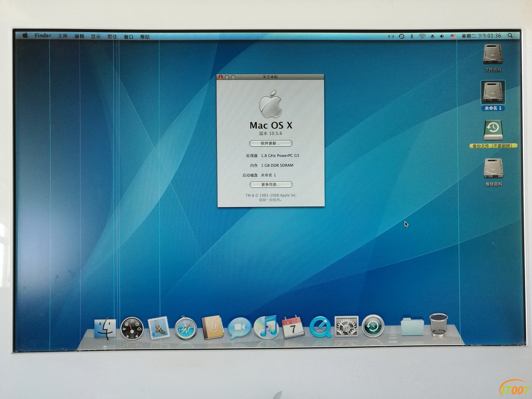Open Spotlight search magnifier
The width and height of the screenshot is (532, 399).
[510, 35]
